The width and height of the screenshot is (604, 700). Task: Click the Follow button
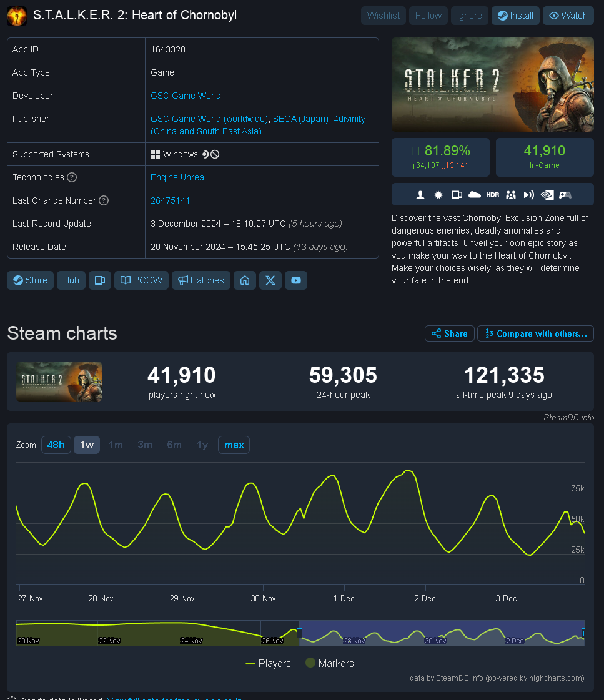(428, 16)
